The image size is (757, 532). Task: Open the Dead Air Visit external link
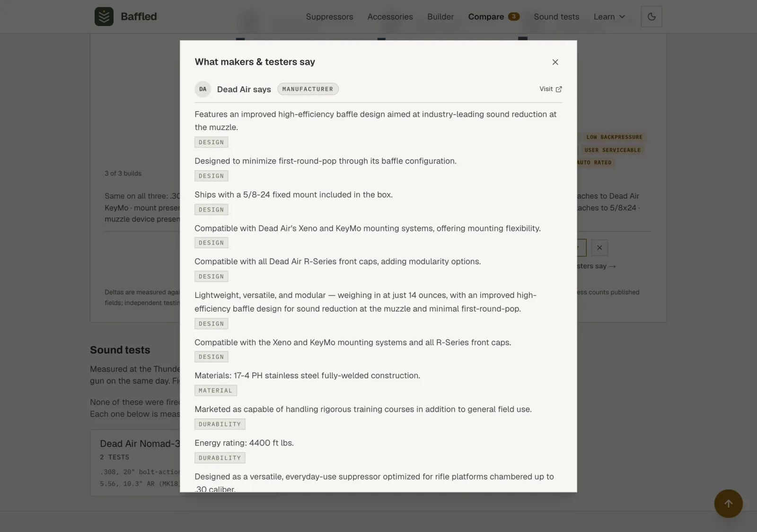[551, 89]
